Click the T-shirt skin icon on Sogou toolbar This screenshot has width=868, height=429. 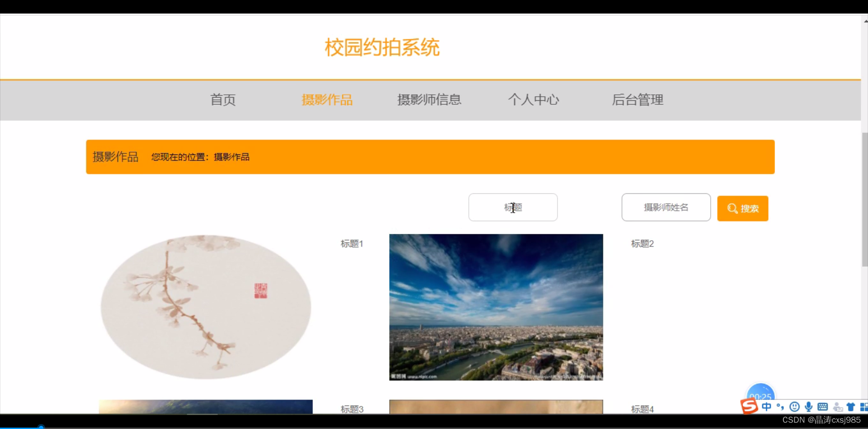click(851, 406)
